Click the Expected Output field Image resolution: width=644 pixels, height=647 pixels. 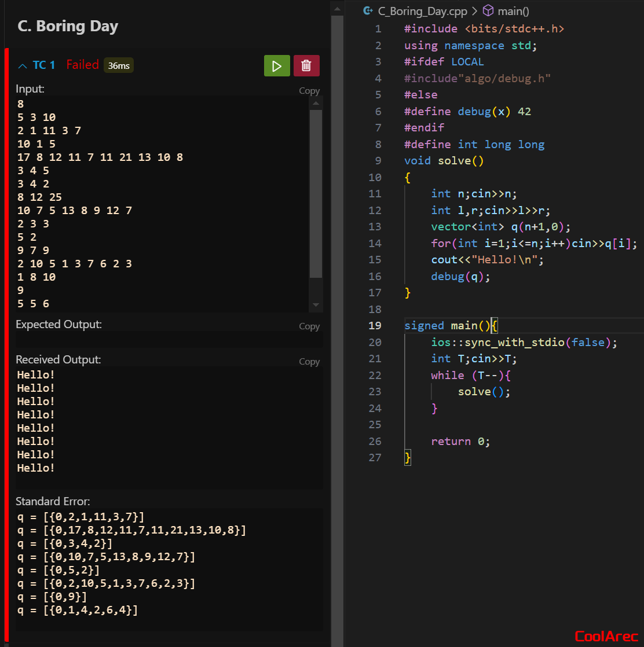coord(169,340)
